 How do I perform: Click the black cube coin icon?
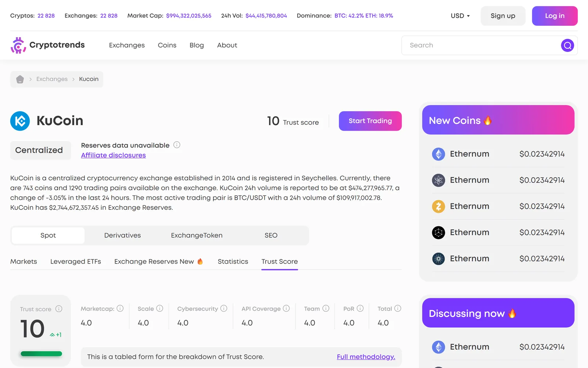(x=438, y=232)
